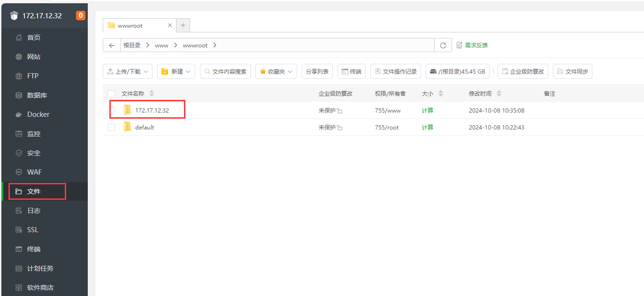The image size is (644, 296).
Task: Click 计算 size for default folder
Action: click(428, 127)
